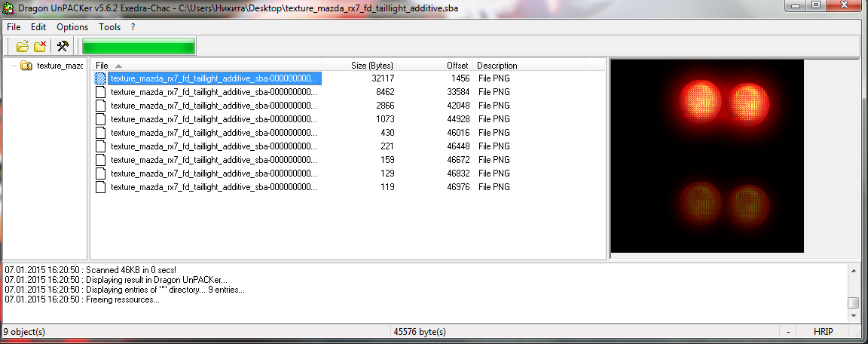Click file icon of the 119-byte entry
868x344 pixels.
(x=100, y=187)
